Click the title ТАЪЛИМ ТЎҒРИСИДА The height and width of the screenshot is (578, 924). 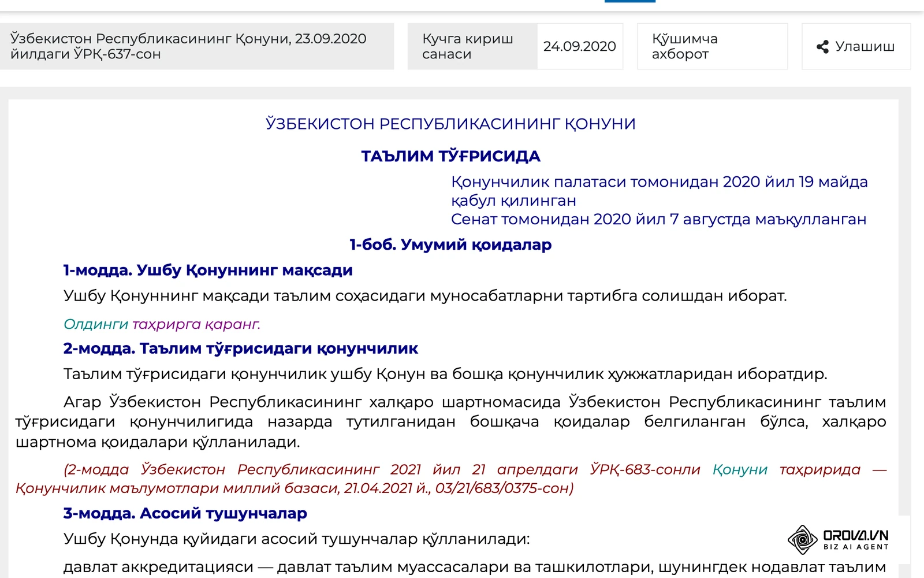[450, 156]
